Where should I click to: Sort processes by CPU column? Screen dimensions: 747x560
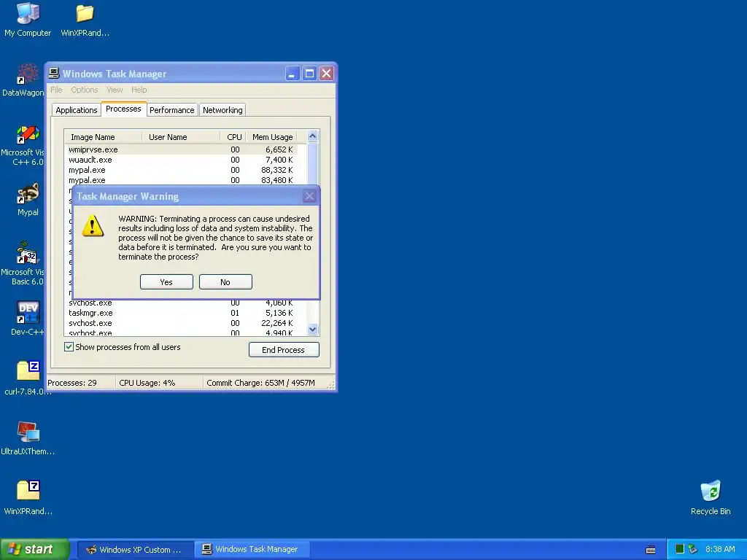[233, 137]
